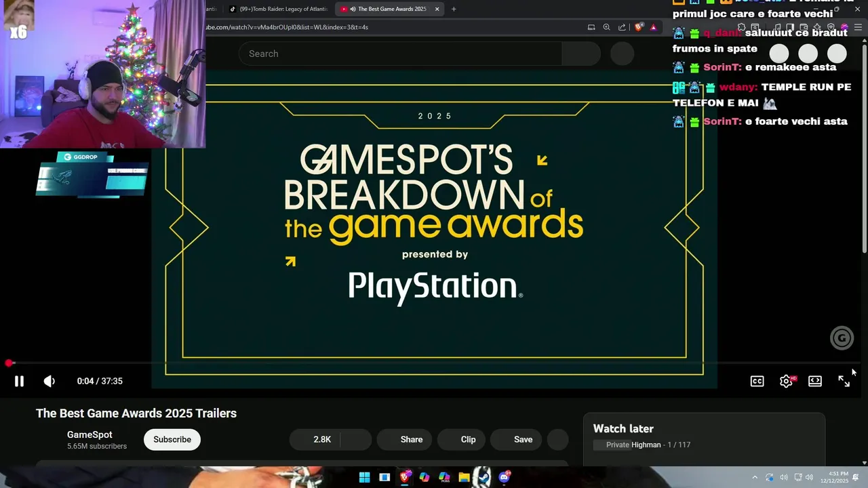Click the picture-in-picture icon in address bar
Viewport: 868px width, 488px height.
coord(591,27)
